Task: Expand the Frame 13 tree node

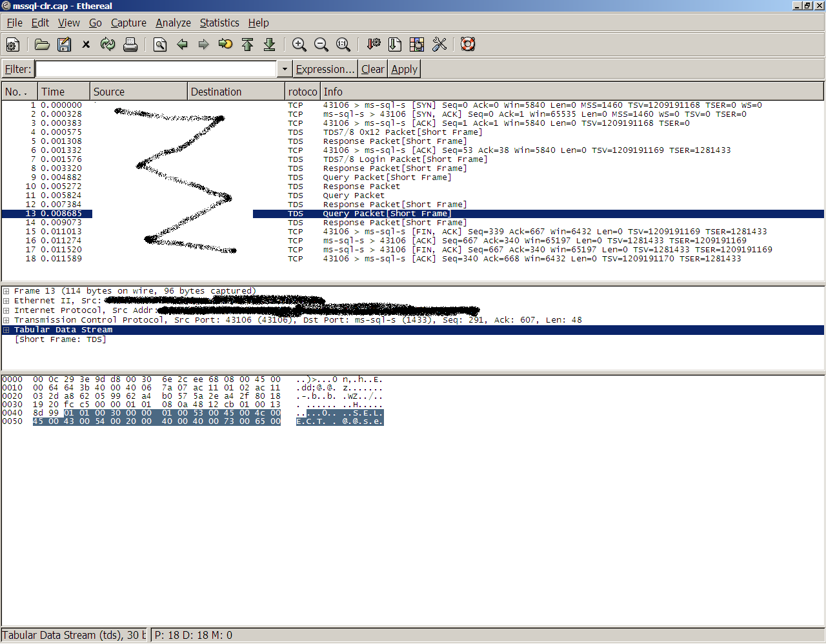Action: point(6,291)
